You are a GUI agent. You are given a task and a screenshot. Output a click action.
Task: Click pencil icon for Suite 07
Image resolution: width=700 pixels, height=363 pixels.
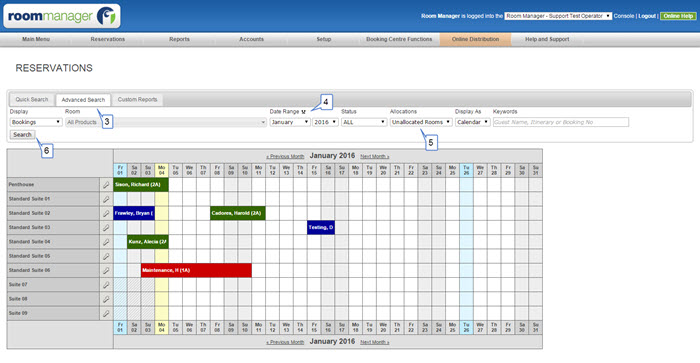106,284
